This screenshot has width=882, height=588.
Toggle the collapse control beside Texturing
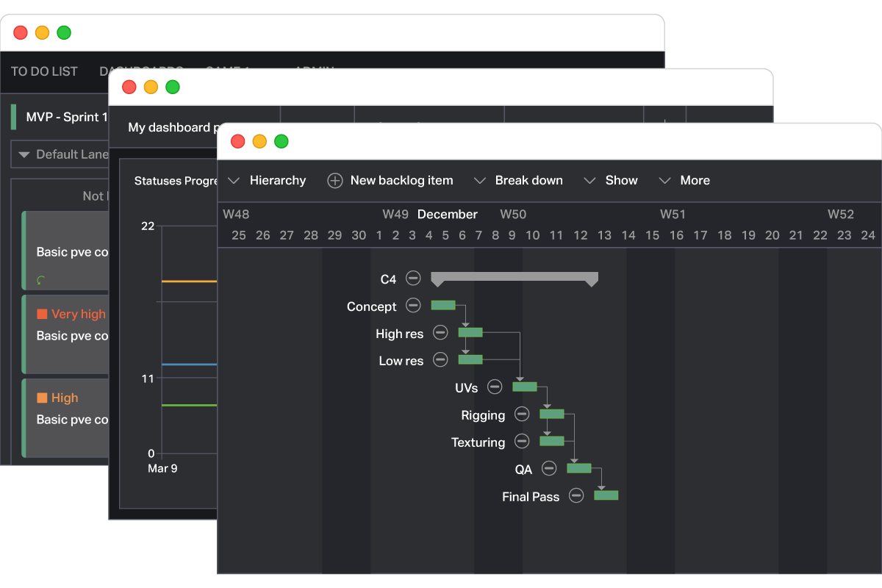click(522, 442)
